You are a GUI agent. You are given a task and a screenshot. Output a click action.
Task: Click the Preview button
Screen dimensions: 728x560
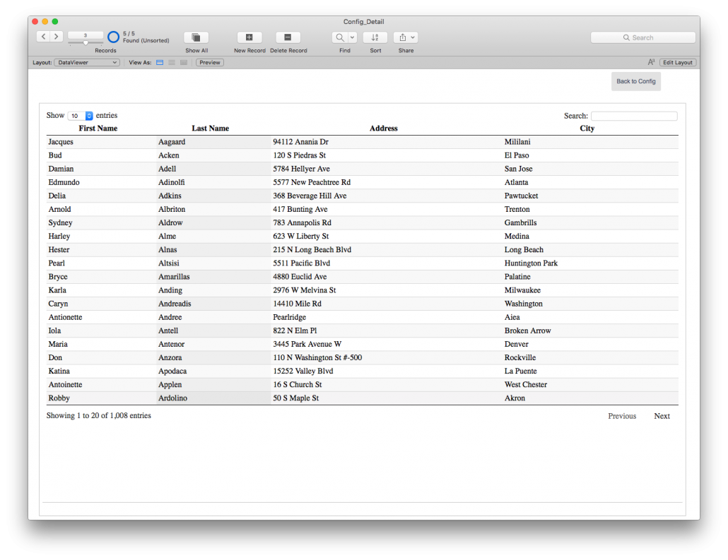click(210, 62)
